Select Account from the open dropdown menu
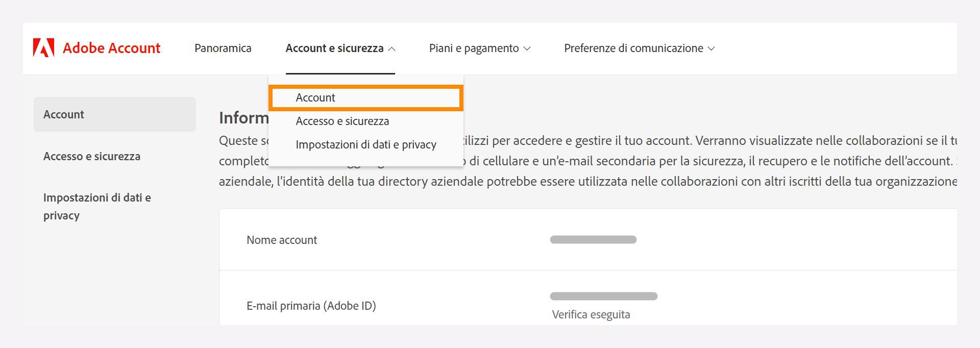Image resolution: width=980 pixels, height=348 pixels. coord(315,97)
